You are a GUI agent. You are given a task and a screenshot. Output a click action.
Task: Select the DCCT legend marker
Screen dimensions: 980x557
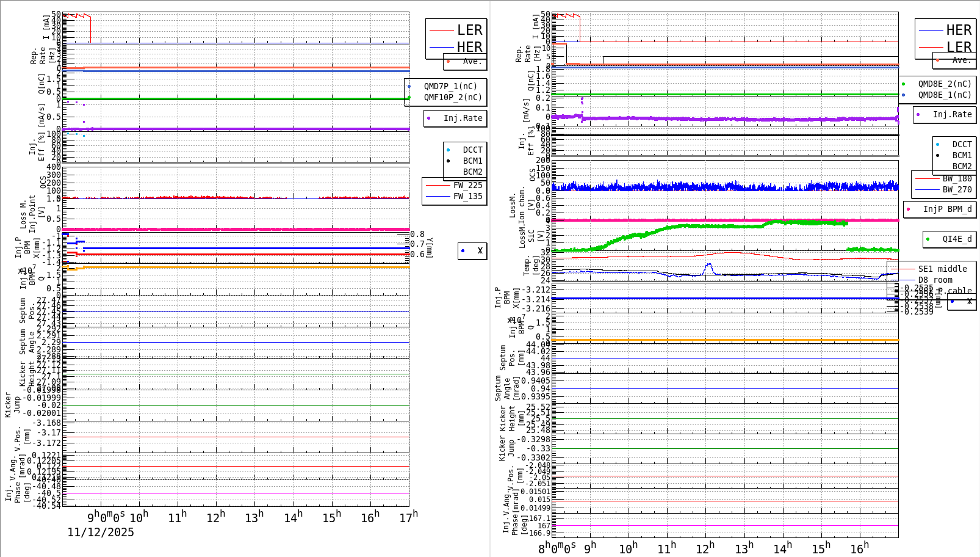(x=450, y=148)
